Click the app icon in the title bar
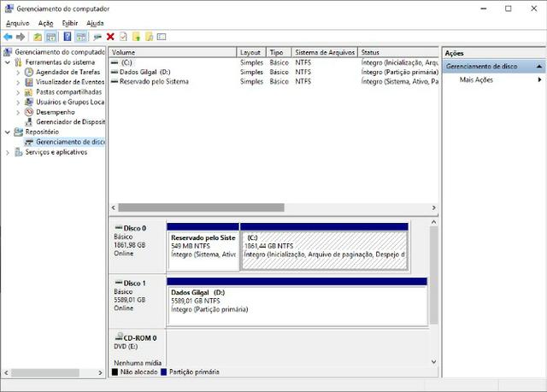The width and height of the screenshot is (547, 392). (9, 9)
